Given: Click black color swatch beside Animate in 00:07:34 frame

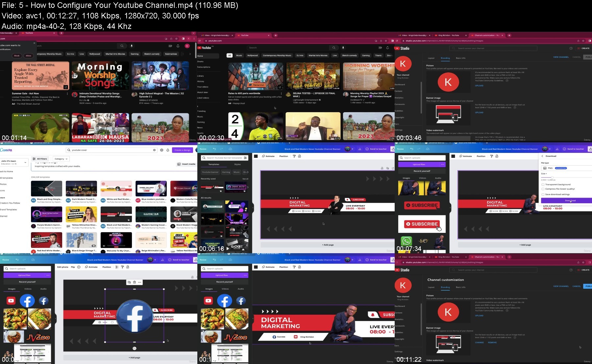Looking at the screenshot, I should [453, 156].
